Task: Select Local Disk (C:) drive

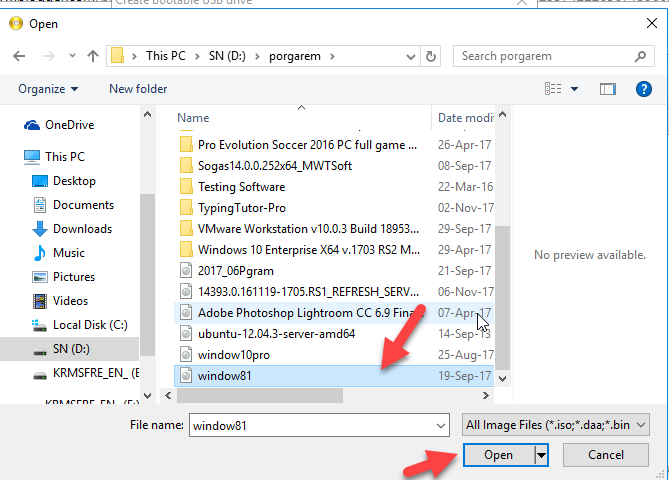Action: [90, 325]
